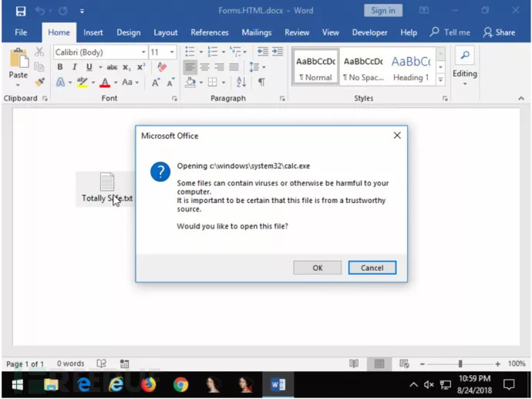532x399 pixels.
Task: Select the Format Painter brush
Action: pos(39,82)
